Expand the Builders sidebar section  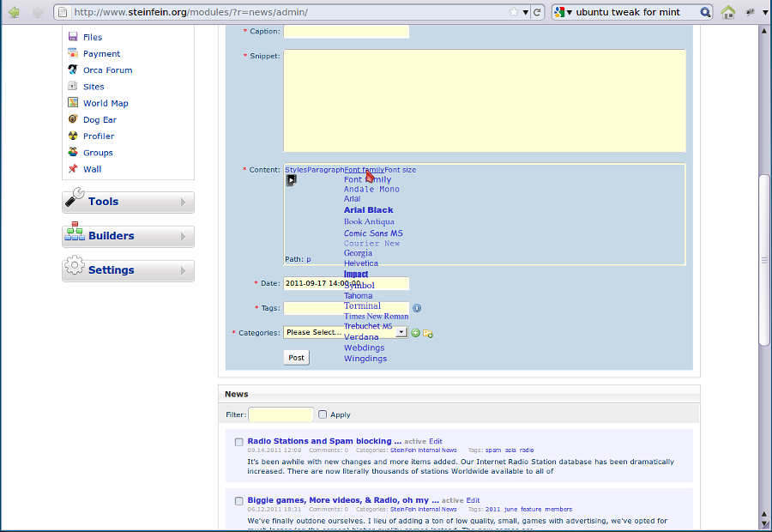click(128, 236)
